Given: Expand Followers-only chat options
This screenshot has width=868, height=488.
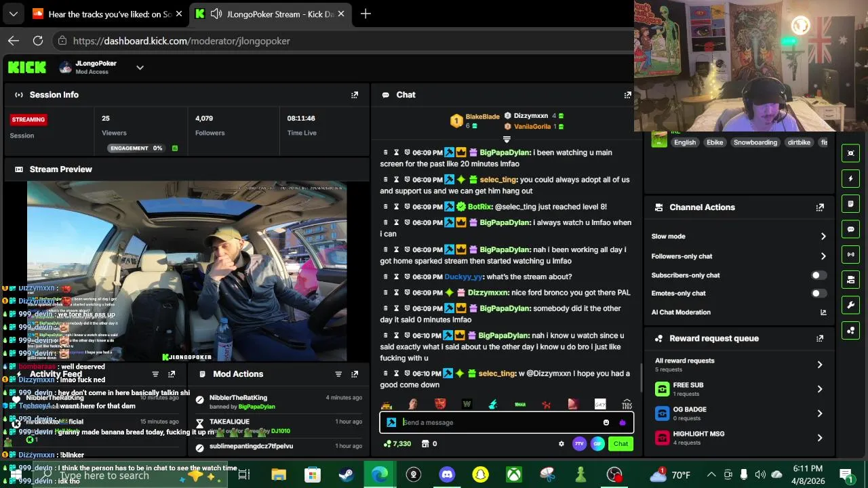Looking at the screenshot, I should coord(823,256).
